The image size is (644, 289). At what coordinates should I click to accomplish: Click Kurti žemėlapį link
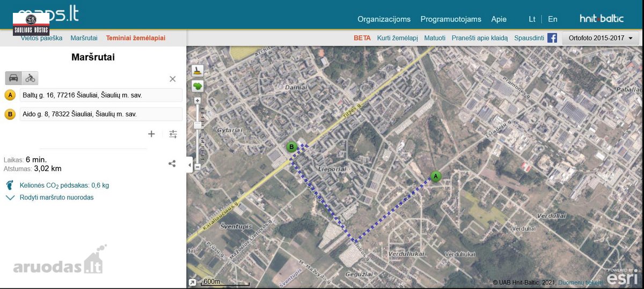tap(397, 38)
